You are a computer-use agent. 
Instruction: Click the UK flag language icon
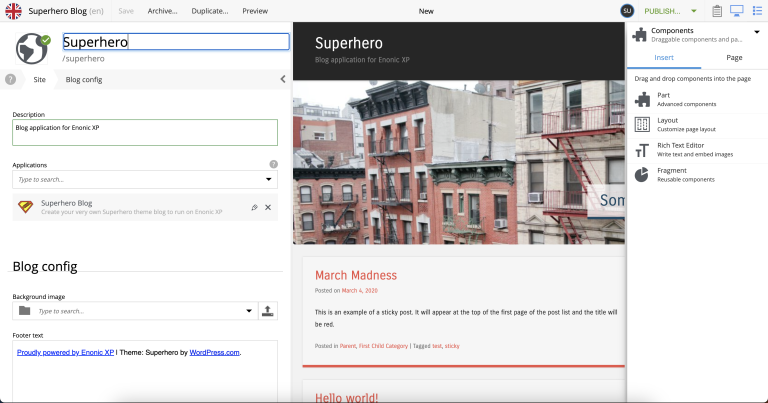(14, 11)
